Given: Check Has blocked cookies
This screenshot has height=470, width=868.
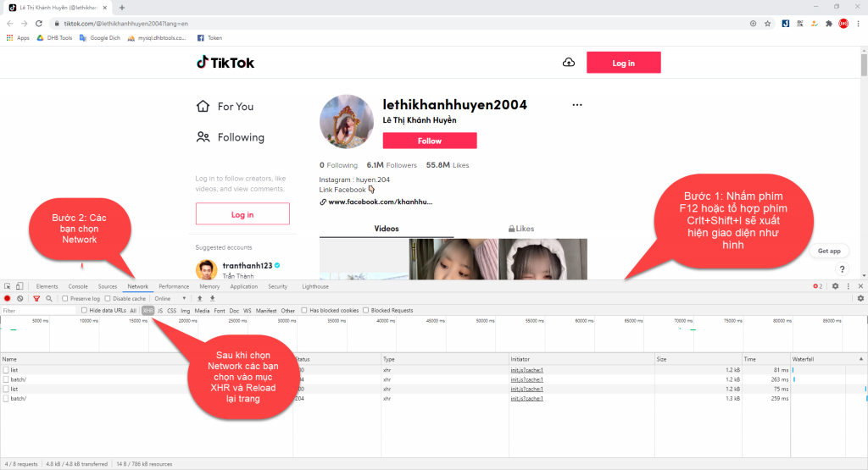Looking at the screenshot, I should [304, 310].
